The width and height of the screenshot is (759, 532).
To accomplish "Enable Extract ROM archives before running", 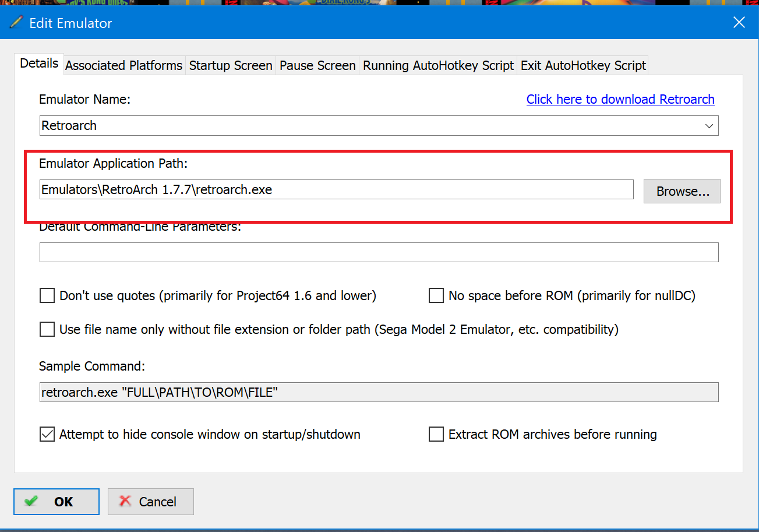I will pyautogui.click(x=436, y=435).
